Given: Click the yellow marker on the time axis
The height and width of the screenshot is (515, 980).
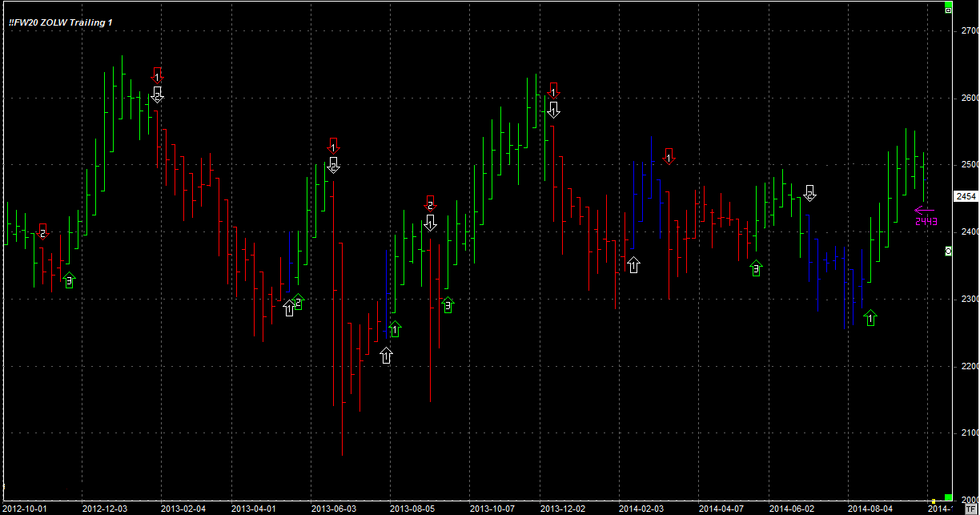Looking at the screenshot, I should click(933, 501).
